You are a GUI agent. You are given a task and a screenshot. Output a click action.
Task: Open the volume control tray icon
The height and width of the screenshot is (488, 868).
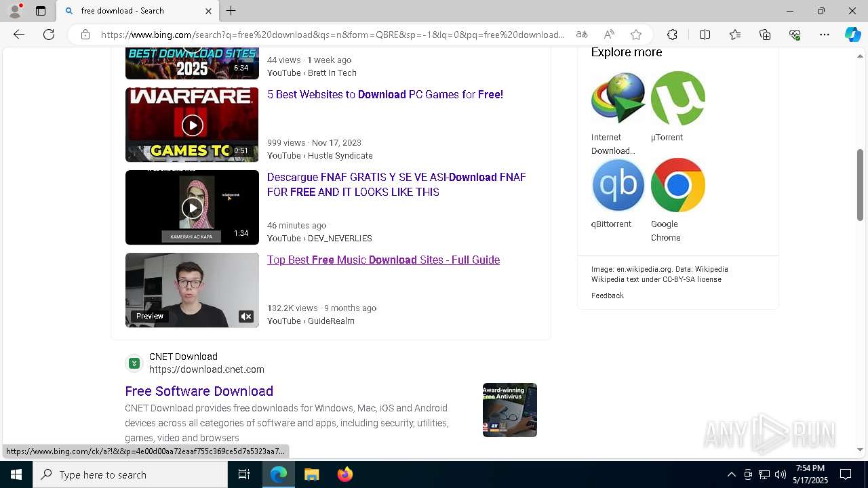781,474
